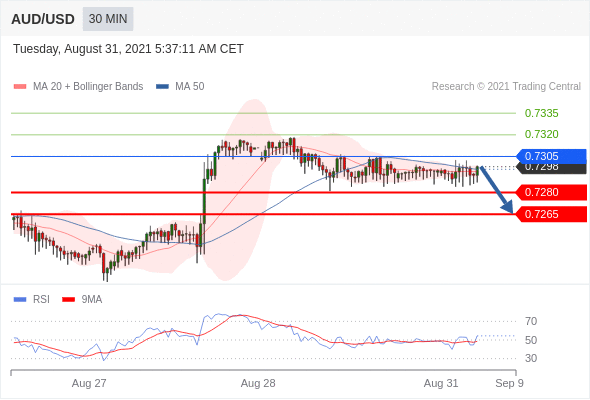
Task: Click the blue RSI legend swatch
Action: tap(20, 300)
